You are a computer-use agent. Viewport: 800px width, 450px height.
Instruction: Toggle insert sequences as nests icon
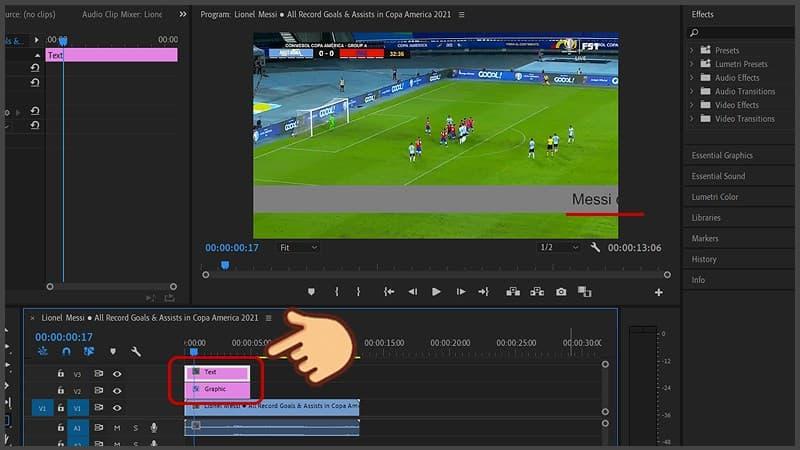43,351
